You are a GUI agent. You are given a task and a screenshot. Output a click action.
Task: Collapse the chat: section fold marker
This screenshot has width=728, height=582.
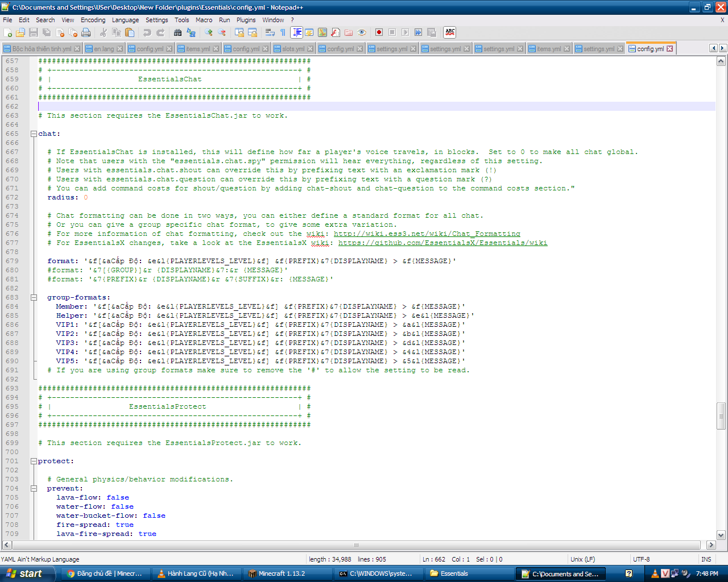pos(34,134)
